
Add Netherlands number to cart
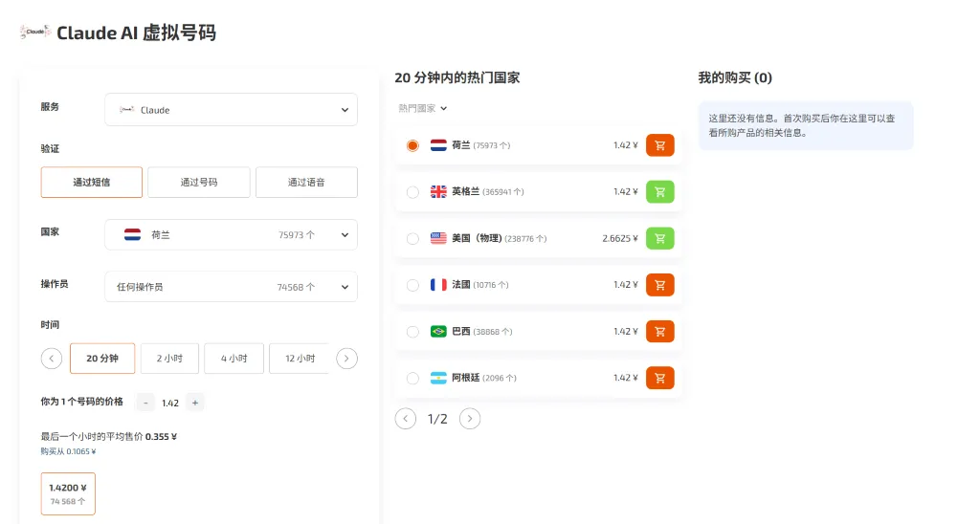660,145
